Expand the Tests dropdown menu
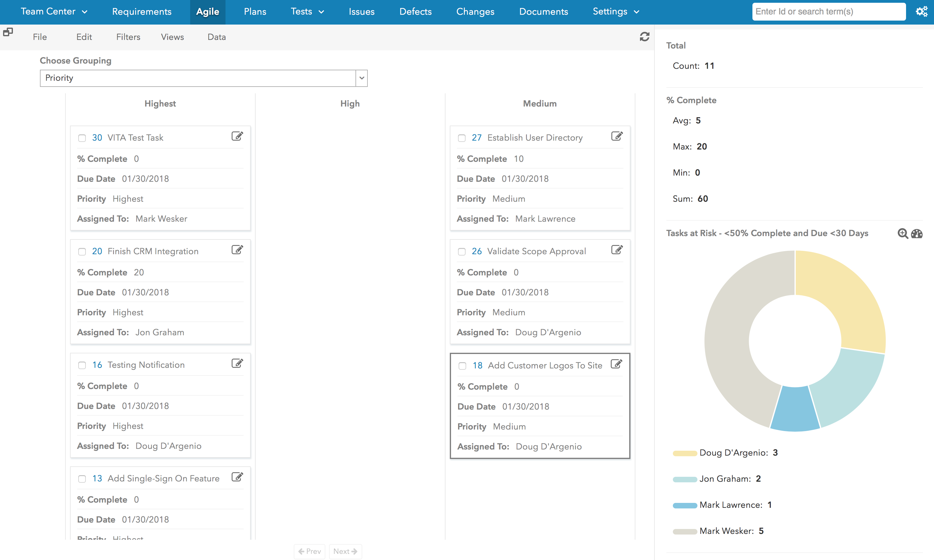 point(307,12)
